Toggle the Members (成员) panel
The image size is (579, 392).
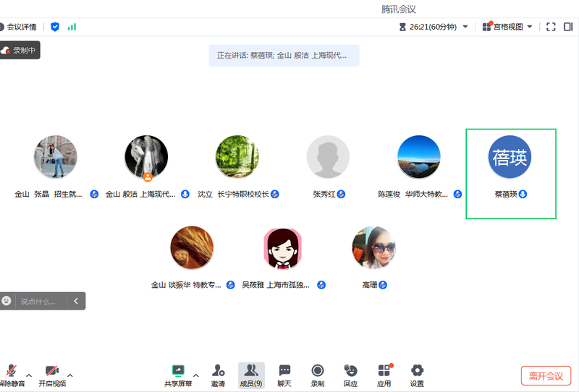click(251, 370)
